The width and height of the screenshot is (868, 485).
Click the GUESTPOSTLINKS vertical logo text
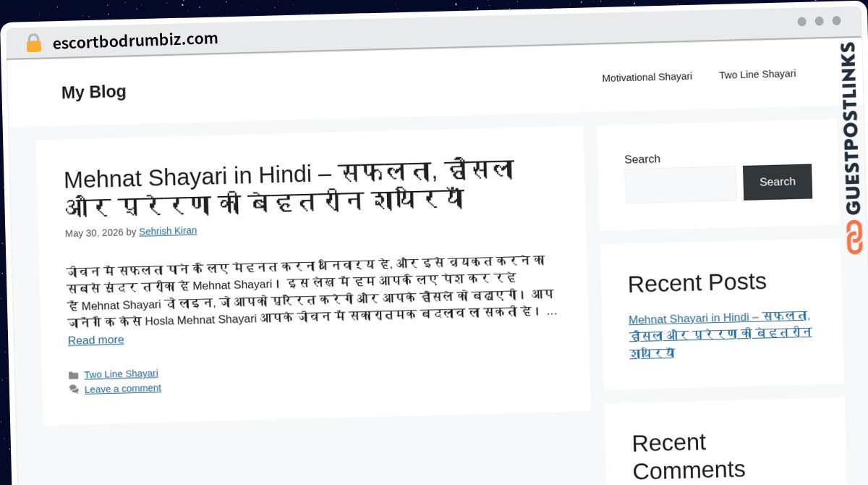pyautogui.click(x=852, y=129)
